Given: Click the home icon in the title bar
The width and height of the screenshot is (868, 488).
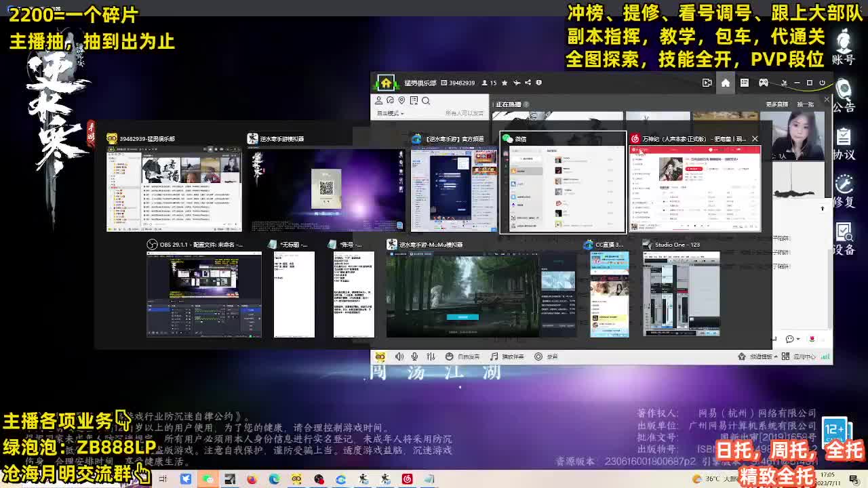Looking at the screenshot, I should click(x=726, y=83).
